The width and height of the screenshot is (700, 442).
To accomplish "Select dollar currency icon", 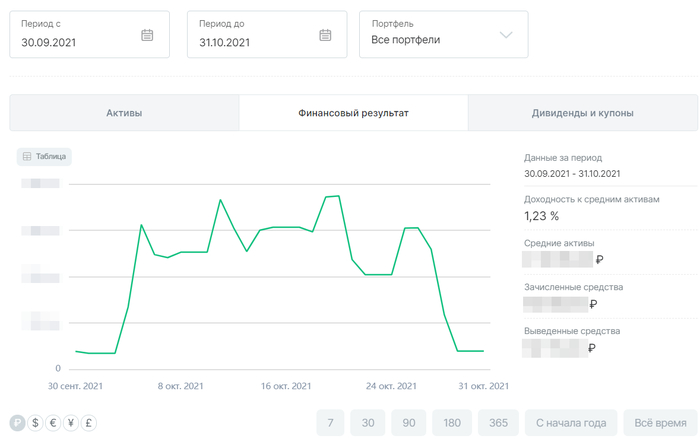I will [x=35, y=423].
